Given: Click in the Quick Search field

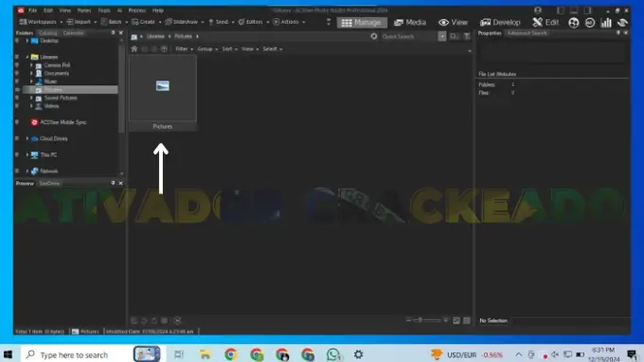Looking at the screenshot, I should point(408,36).
